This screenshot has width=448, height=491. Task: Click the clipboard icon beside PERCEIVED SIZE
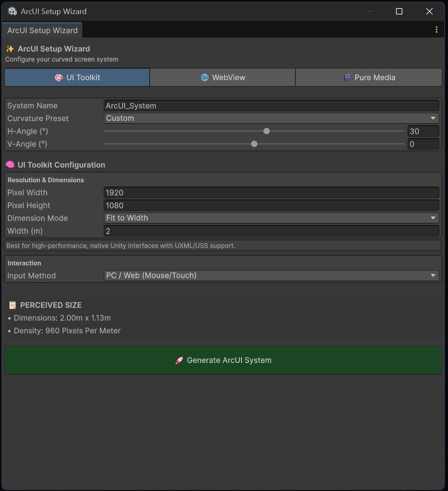[x=12, y=305]
